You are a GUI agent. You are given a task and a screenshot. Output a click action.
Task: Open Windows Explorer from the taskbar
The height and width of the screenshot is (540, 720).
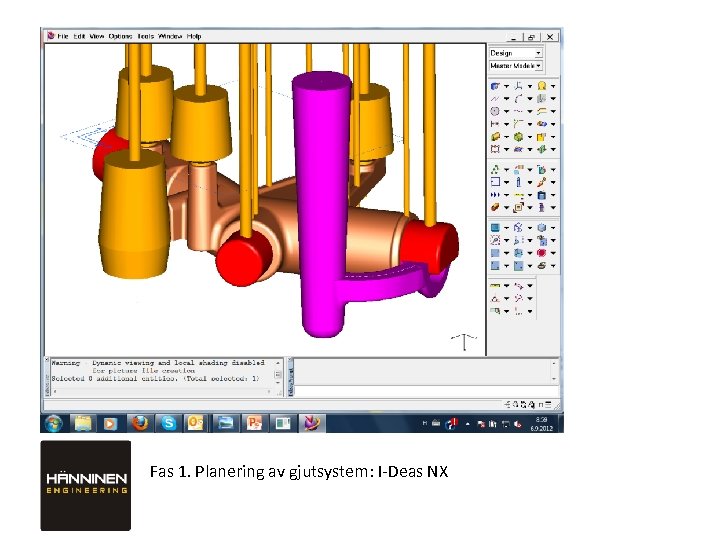point(83,423)
